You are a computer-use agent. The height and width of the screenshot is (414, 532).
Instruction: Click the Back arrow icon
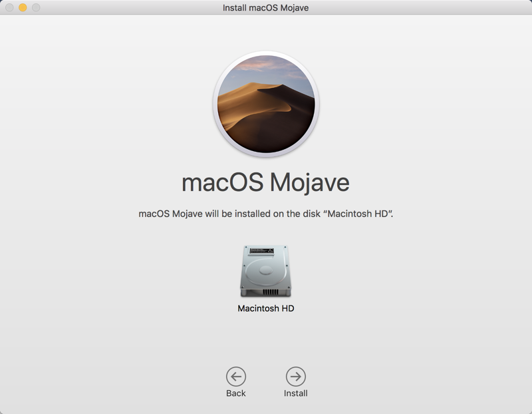coord(236,377)
